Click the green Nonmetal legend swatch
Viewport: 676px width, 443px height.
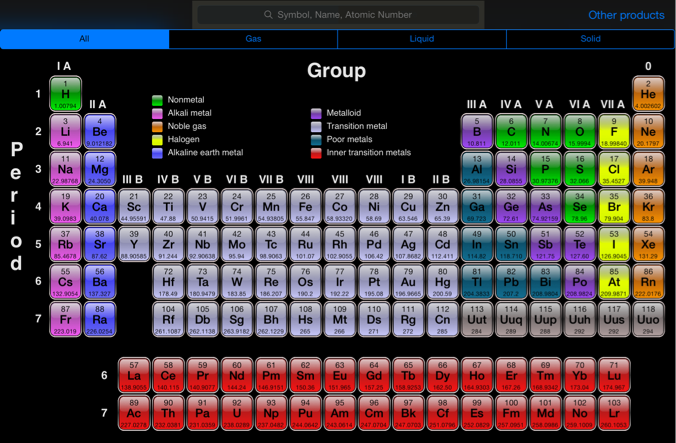(x=157, y=101)
